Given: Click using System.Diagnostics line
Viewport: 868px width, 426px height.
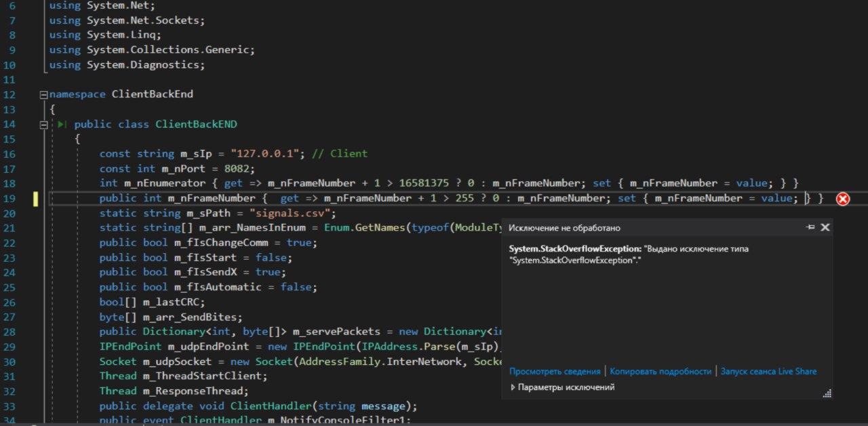Looking at the screenshot, I should tap(127, 65).
